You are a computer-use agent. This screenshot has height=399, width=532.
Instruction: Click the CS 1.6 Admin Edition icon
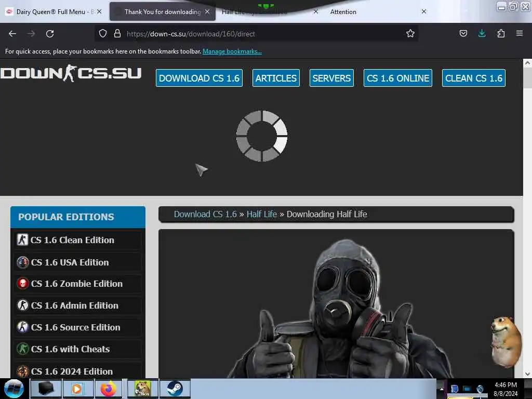click(x=23, y=305)
